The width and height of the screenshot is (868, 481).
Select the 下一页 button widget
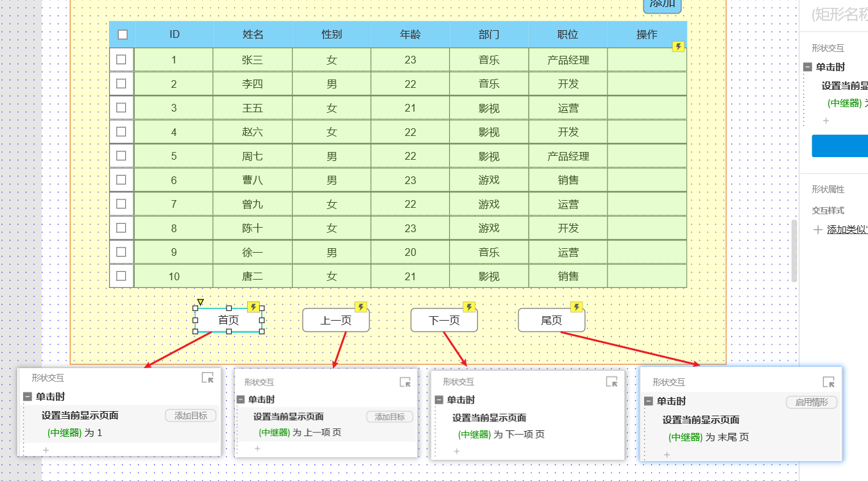pos(444,320)
